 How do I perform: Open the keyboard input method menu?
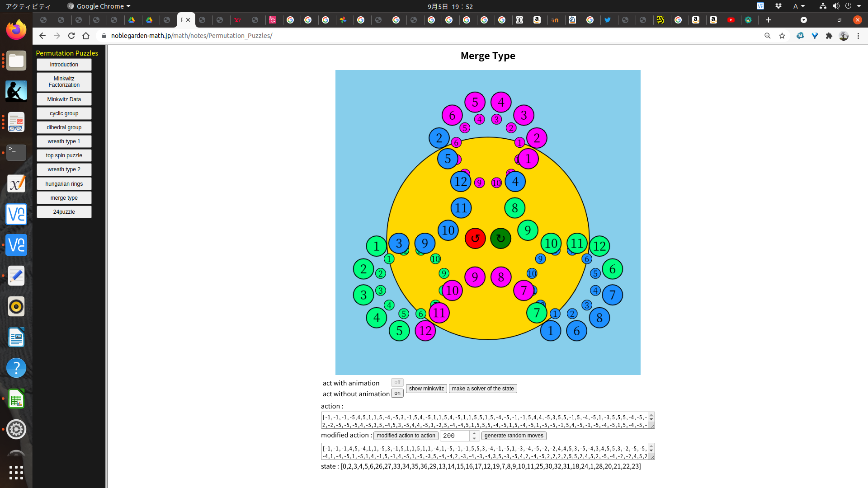click(798, 6)
